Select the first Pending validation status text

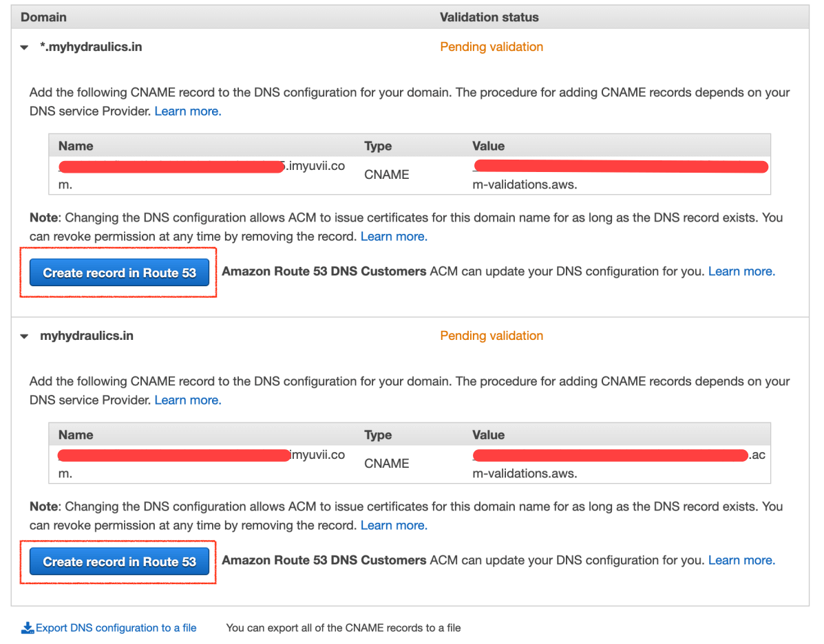(492, 47)
